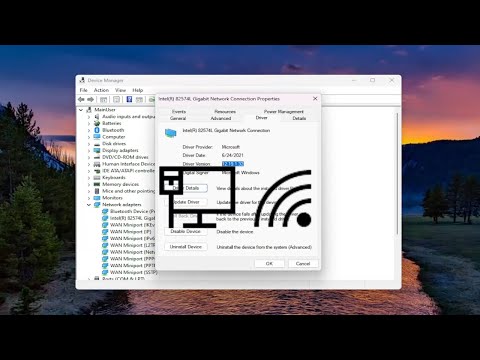The image size is (480, 360).
Task: Click the MainUser computer icon in the tree
Action: point(89,110)
